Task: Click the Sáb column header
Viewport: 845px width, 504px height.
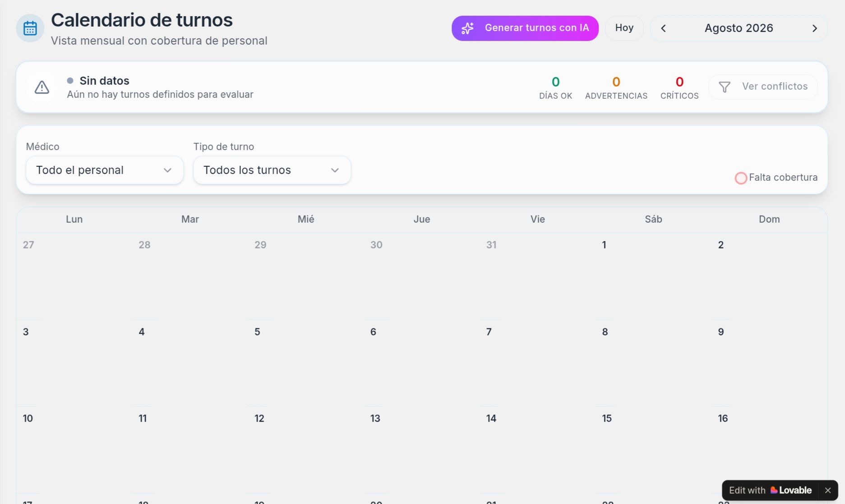Action: click(x=653, y=220)
